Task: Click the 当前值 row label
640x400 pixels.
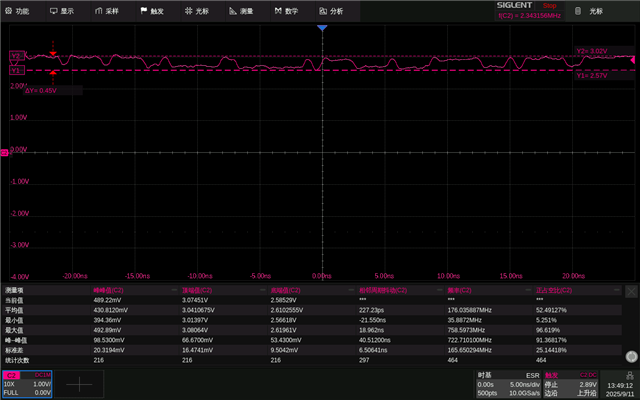Action: (14, 300)
